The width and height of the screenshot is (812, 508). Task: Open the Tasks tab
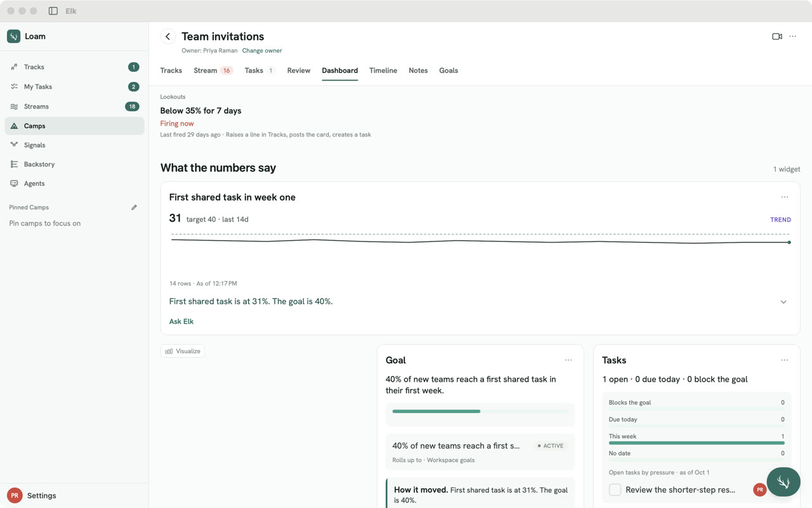tap(259, 70)
